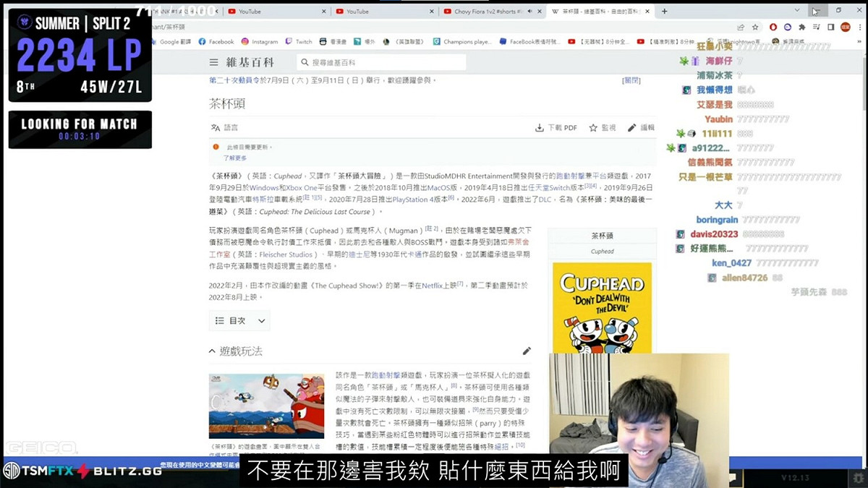Click the 搜尋維基百科 search field
Image resolution: width=868 pixels, height=488 pixels.
click(x=381, y=63)
